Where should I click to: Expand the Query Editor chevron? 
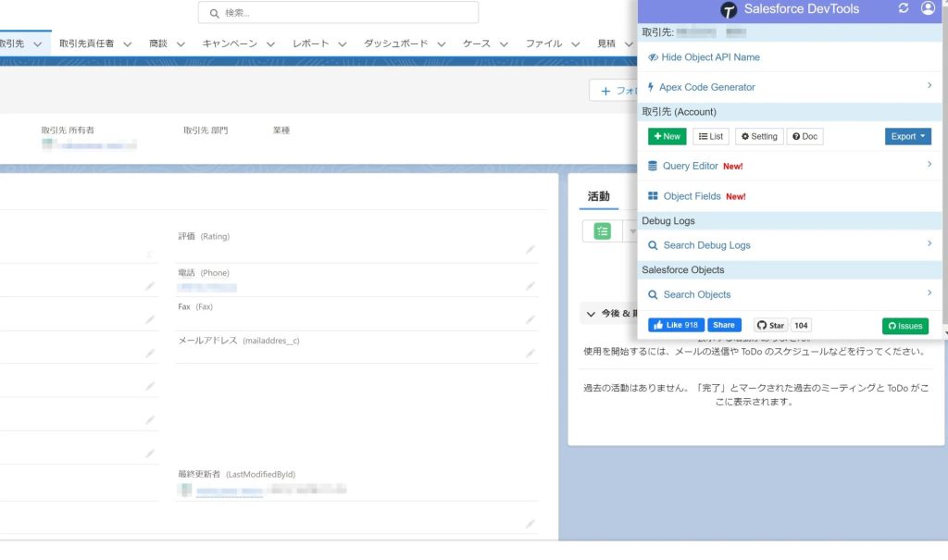[x=929, y=164]
